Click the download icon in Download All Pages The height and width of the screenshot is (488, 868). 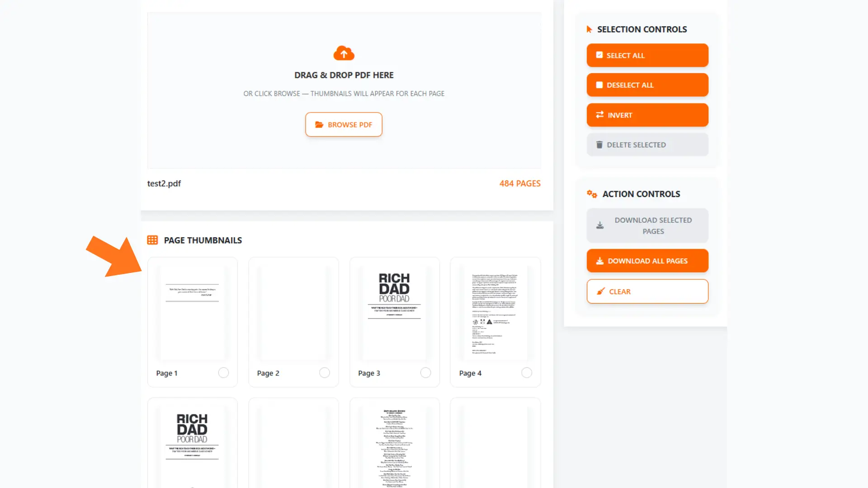(600, 261)
